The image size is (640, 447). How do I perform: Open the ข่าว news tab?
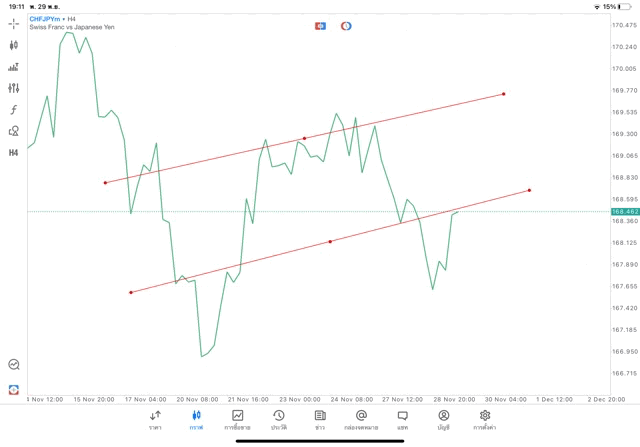[x=320, y=420]
